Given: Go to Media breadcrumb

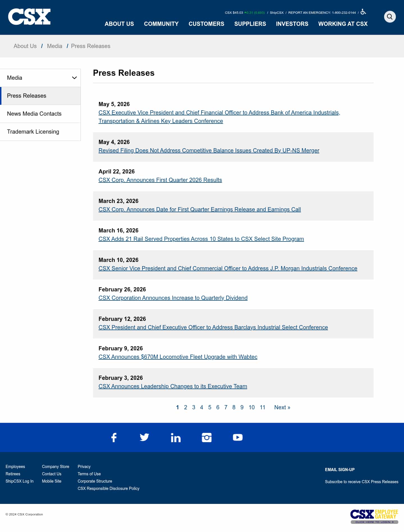Looking at the screenshot, I should (x=55, y=46).
